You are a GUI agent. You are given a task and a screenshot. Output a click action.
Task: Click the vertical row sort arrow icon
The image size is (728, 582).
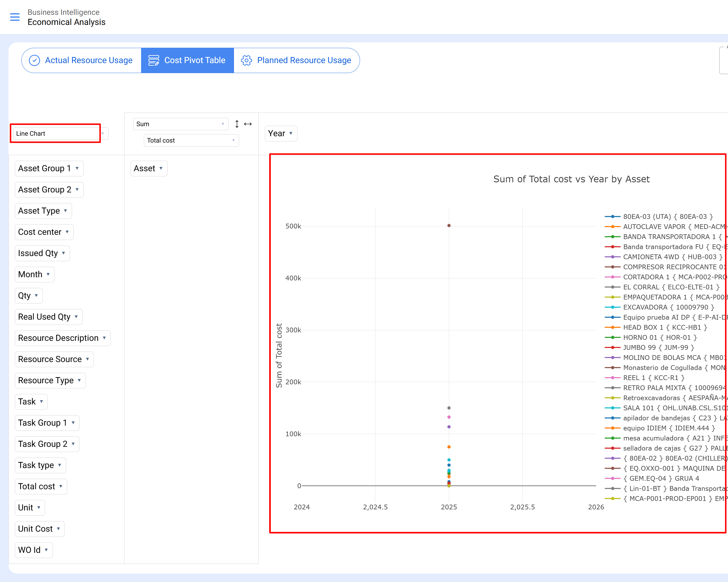(237, 124)
